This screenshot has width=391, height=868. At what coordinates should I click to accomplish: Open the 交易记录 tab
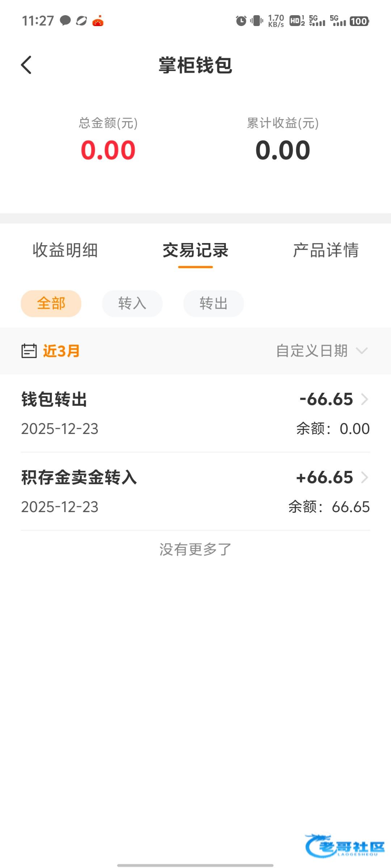coord(195,250)
